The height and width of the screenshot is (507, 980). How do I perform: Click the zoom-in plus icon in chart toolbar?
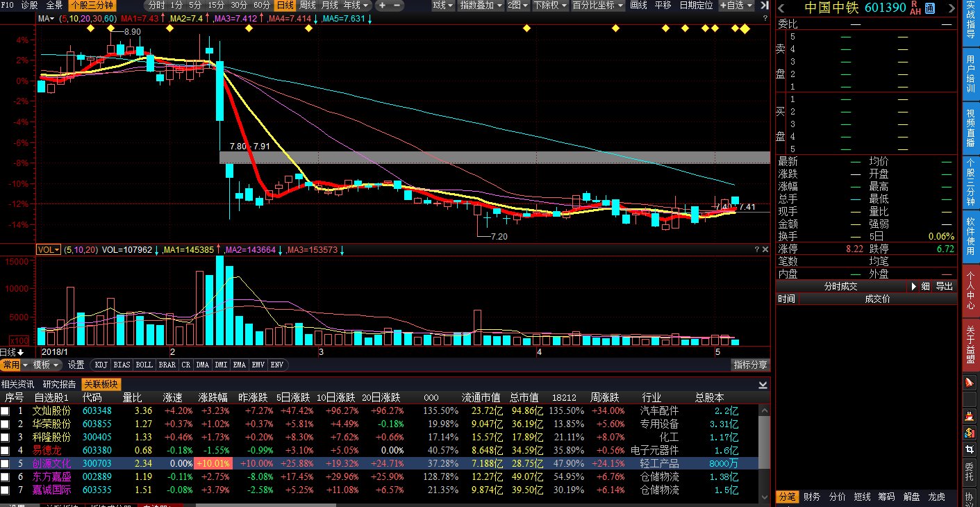[x=383, y=6]
